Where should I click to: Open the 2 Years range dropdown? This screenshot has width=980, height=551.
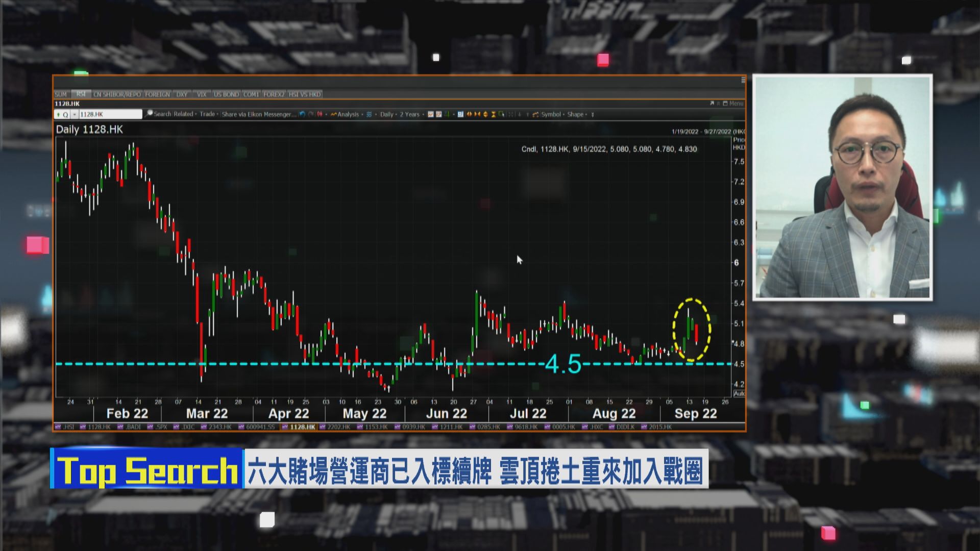[x=410, y=114]
